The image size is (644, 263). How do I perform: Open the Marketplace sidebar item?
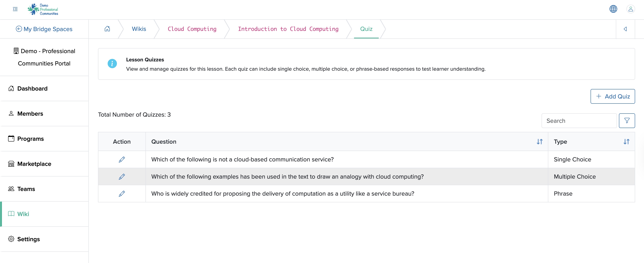click(x=45, y=164)
